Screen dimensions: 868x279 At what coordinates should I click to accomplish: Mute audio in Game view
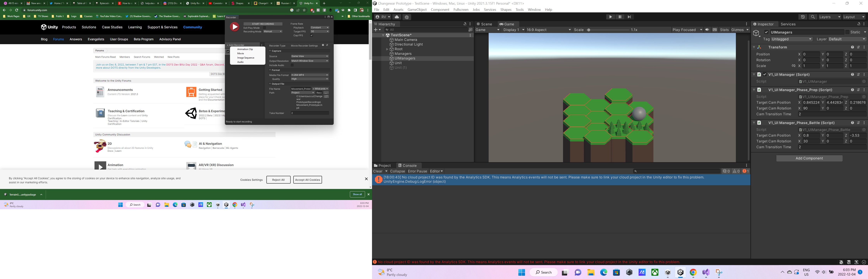point(707,30)
